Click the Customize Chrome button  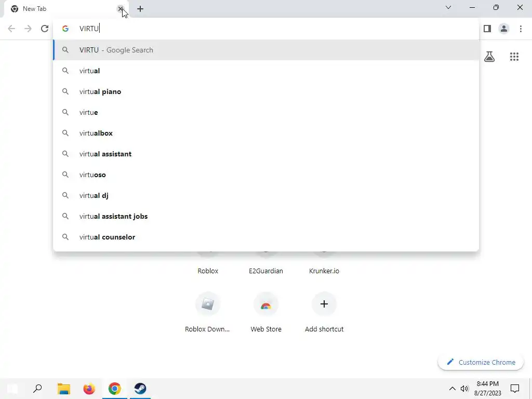click(481, 362)
